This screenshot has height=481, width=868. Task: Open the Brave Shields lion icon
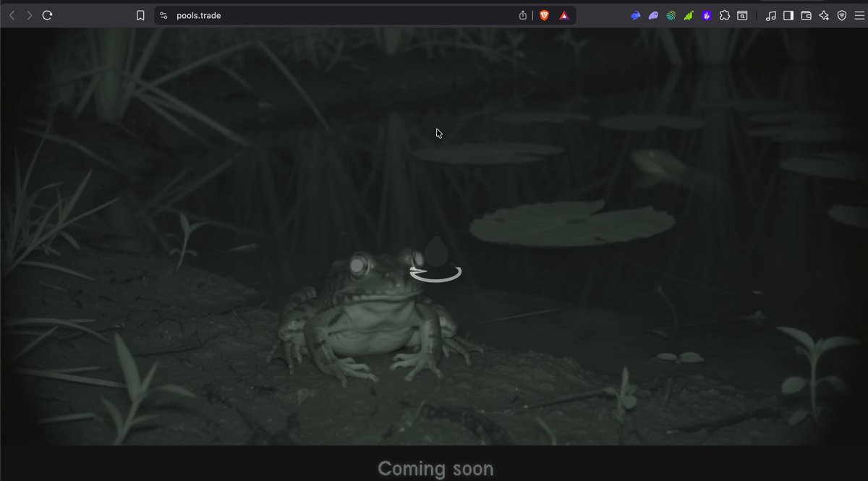pyautogui.click(x=544, y=15)
